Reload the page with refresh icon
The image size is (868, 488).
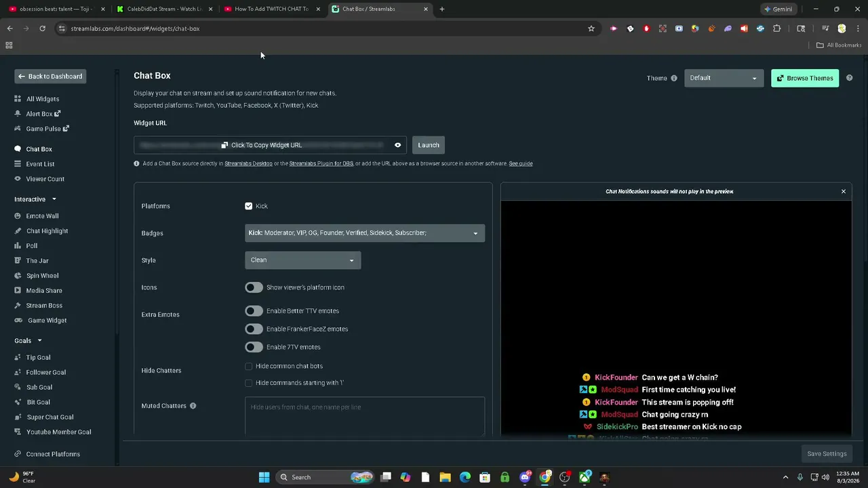42,28
